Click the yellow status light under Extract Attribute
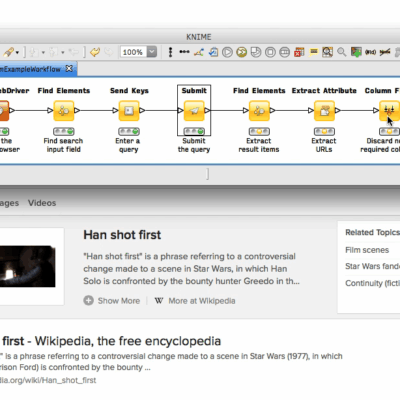This screenshot has width=400, height=400. tap(324, 131)
